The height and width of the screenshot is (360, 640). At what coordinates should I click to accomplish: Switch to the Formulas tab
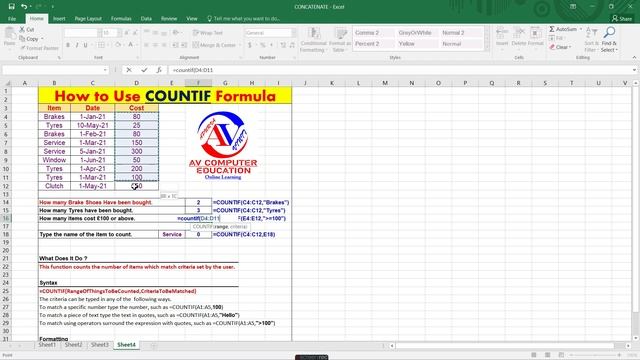(x=121, y=19)
